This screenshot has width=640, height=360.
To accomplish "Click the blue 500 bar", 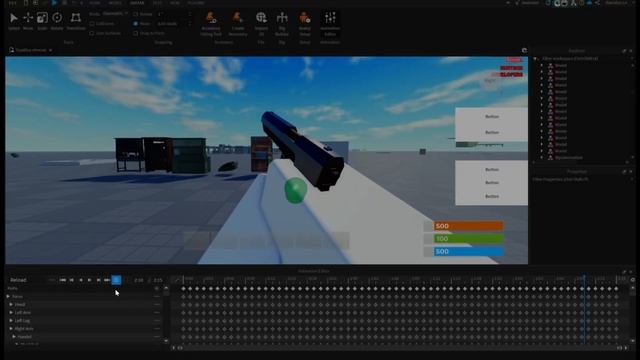I will (468, 251).
